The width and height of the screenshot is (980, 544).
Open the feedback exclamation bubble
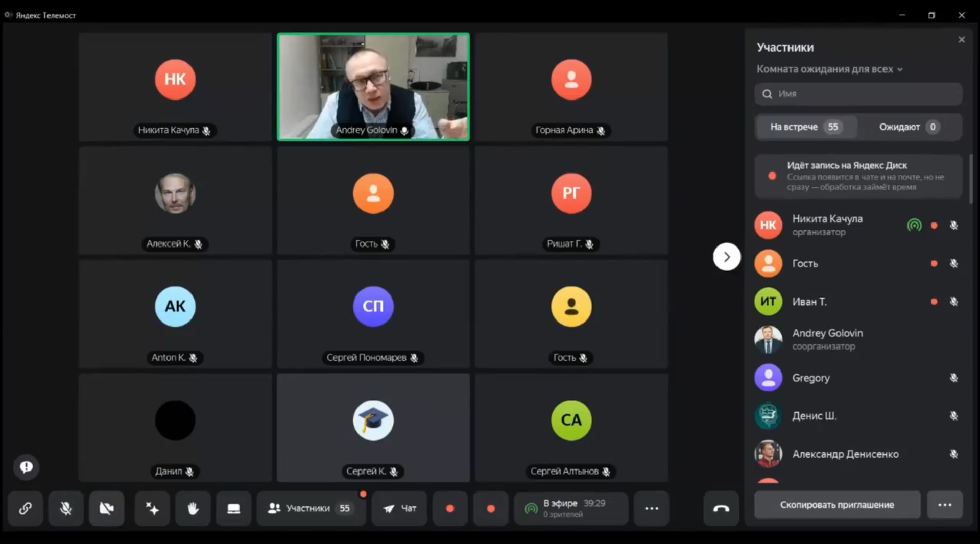click(x=26, y=467)
